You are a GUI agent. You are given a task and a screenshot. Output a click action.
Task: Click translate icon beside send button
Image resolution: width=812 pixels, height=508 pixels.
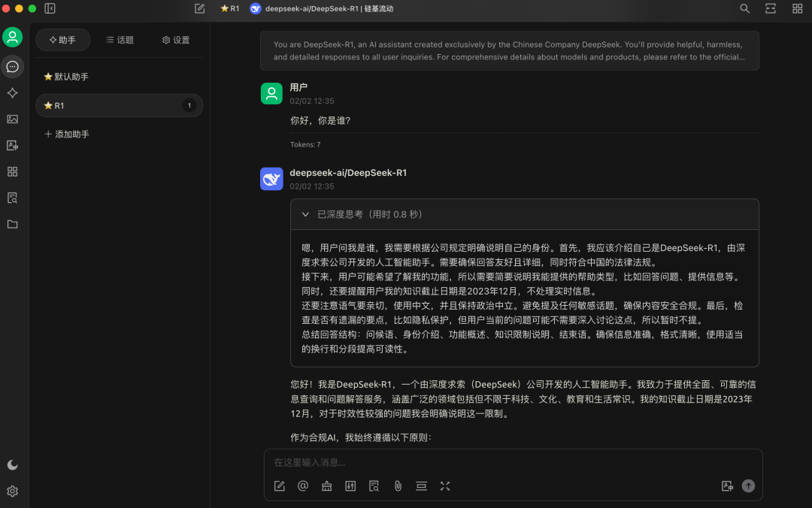pos(727,485)
